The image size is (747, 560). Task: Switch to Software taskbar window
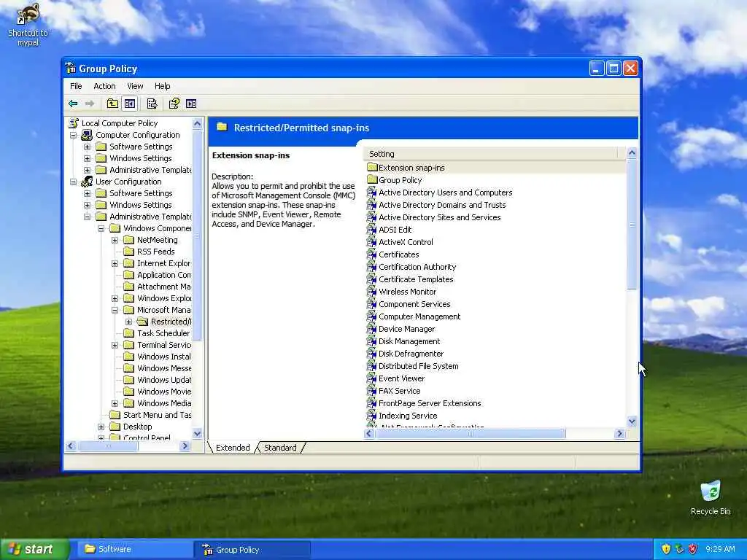pyautogui.click(x=134, y=550)
